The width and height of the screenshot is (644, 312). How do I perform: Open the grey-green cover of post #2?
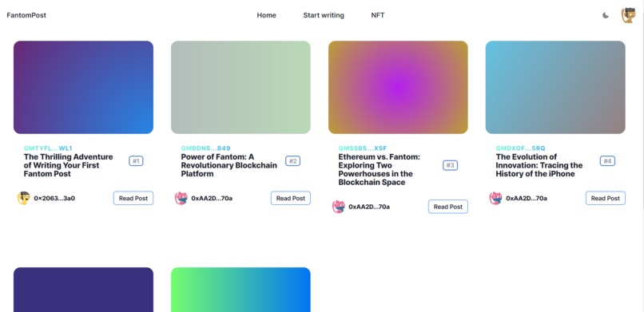click(x=241, y=87)
